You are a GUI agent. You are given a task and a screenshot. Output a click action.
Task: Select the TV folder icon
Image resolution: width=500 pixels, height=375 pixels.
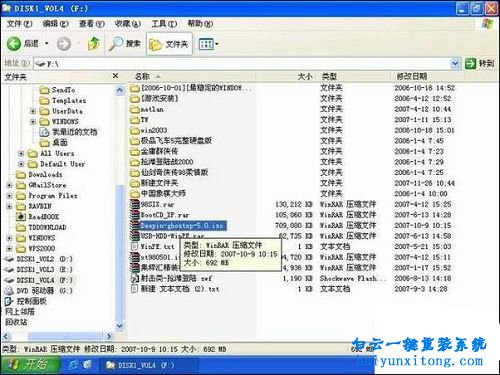tap(135, 120)
